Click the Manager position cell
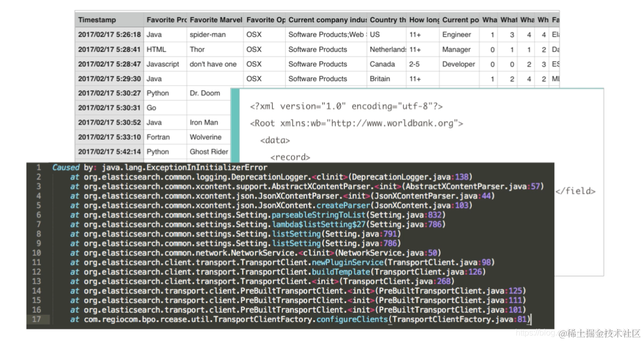This screenshot has width=644, height=342. (x=459, y=50)
